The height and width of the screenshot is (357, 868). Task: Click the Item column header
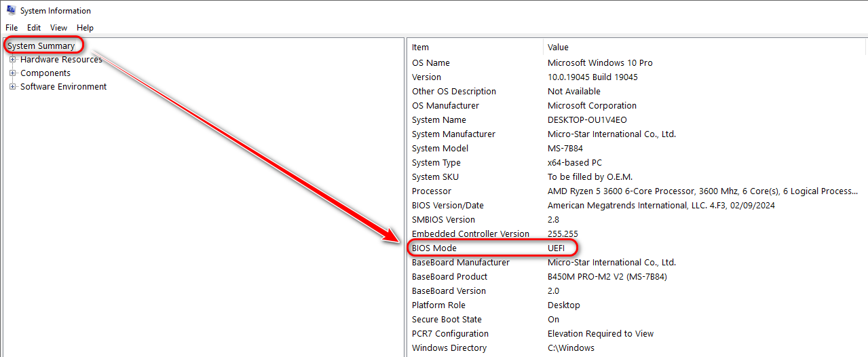coord(421,48)
